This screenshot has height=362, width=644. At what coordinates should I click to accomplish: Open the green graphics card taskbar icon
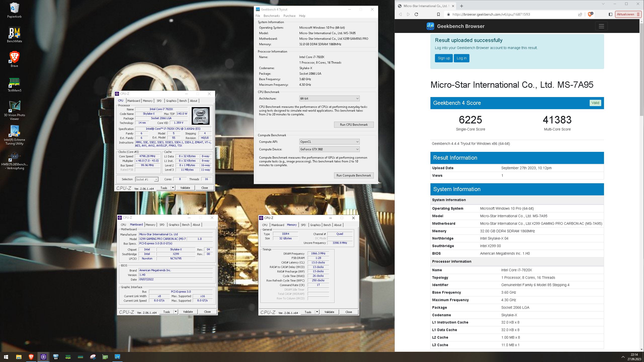click(105, 357)
